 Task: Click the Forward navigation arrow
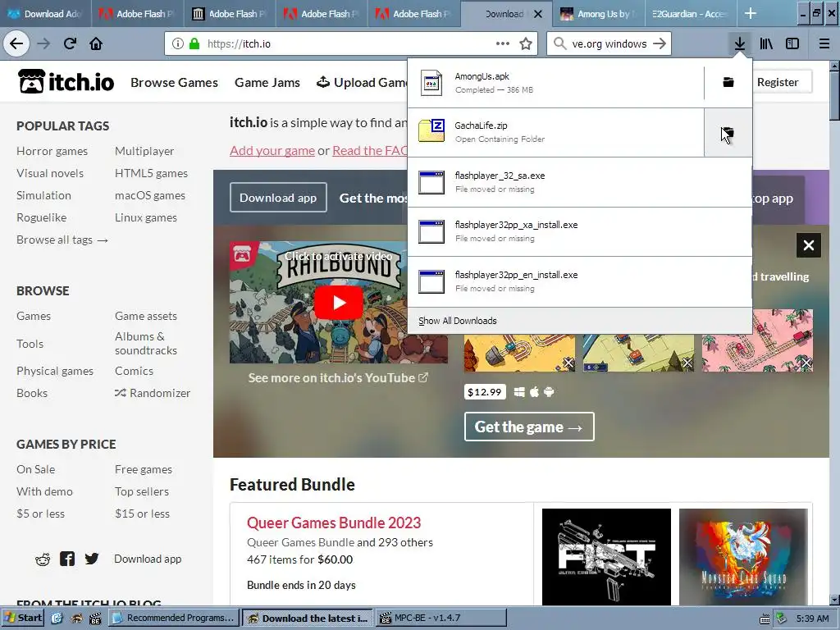pyautogui.click(x=43, y=44)
